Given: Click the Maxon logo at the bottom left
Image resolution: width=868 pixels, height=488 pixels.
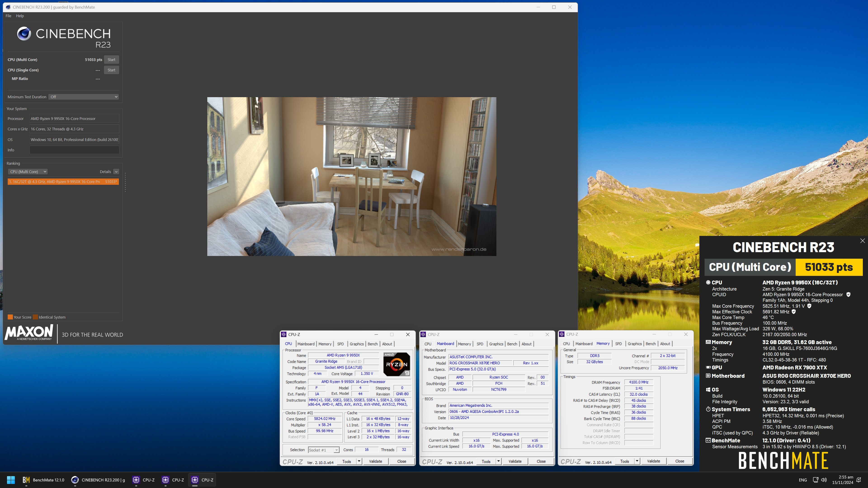Looking at the screenshot, I should pyautogui.click(x=29, y=333).
